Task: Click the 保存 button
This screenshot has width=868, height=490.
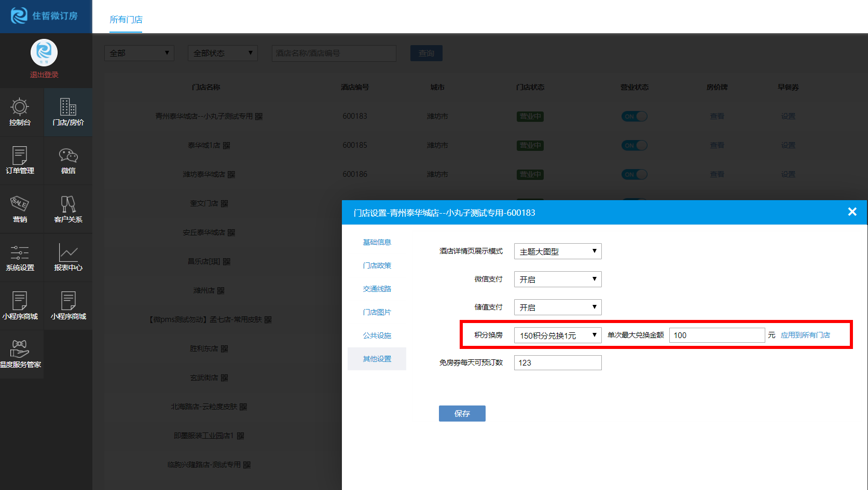Action: click(462, 413)
